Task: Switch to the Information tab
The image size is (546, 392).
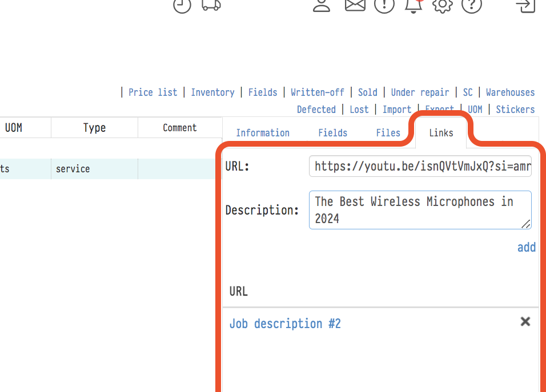Action: (x=263, y=133)
